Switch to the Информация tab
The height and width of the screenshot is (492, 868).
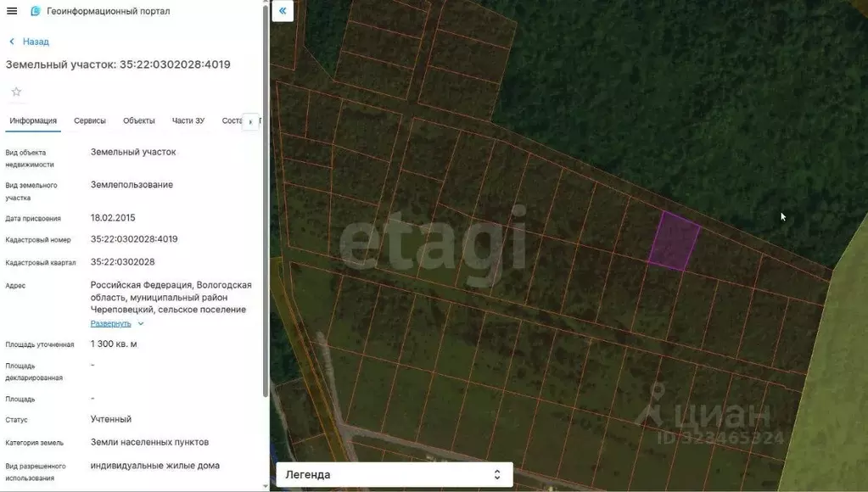tap(33, 120)
